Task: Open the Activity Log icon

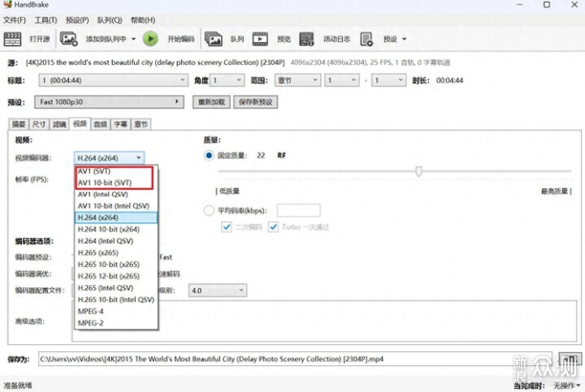Action: (x=306, y=39)
